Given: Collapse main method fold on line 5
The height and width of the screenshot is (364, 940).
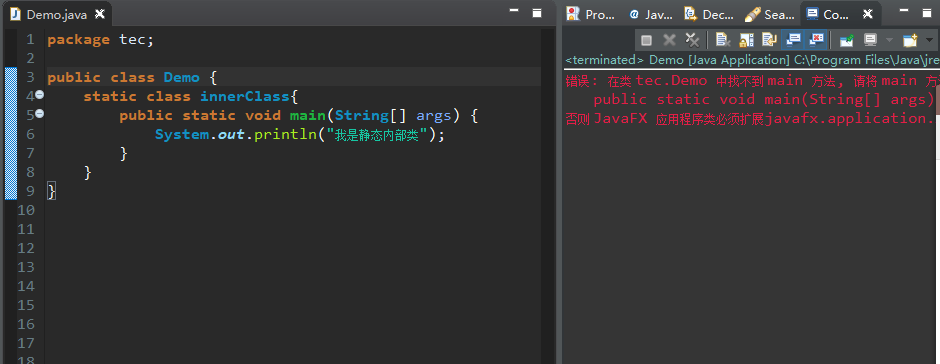Looking at the screenshot, I should pyautogui.click(x=40, y=114).
